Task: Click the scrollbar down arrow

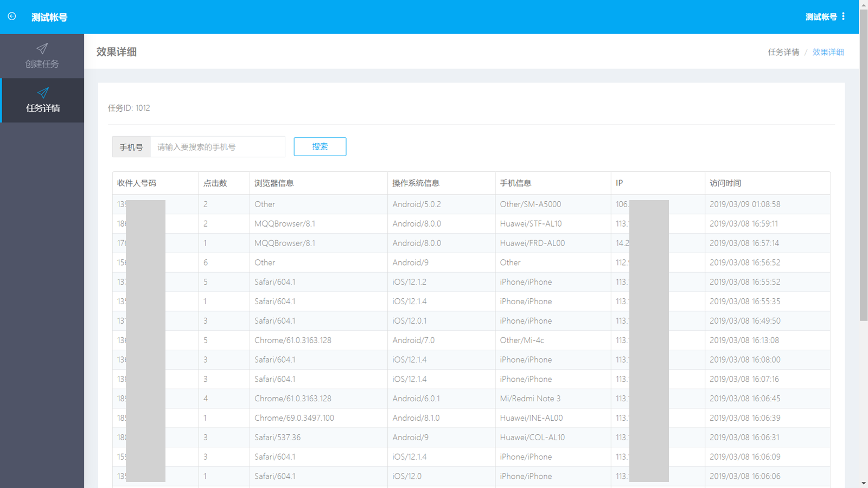Action: [x=863, y=483]
